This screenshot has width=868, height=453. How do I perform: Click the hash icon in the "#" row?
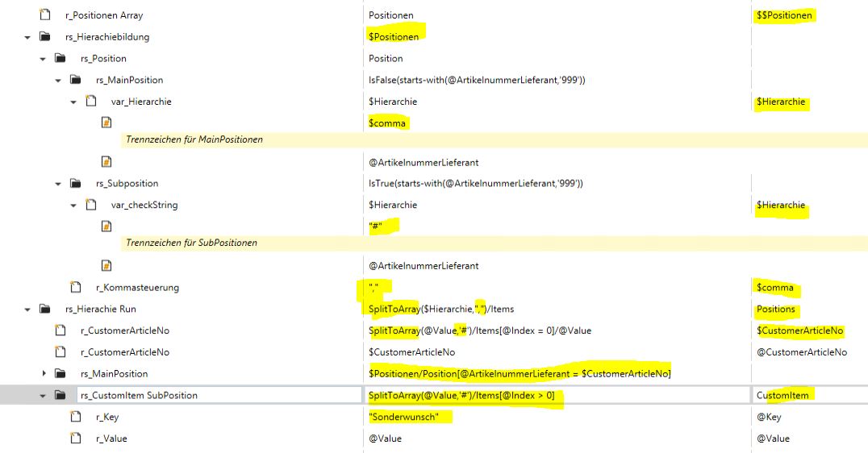(x=106, y=226)
